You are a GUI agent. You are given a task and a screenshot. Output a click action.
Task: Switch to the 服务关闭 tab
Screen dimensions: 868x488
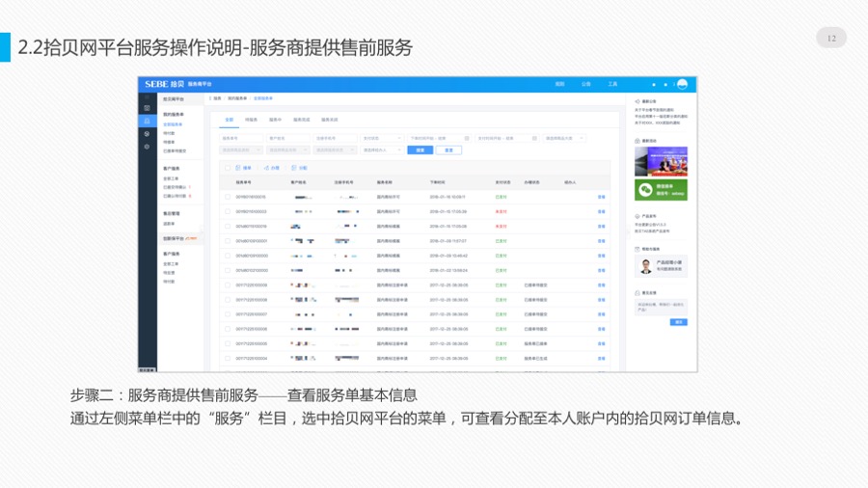coord(330,120)
